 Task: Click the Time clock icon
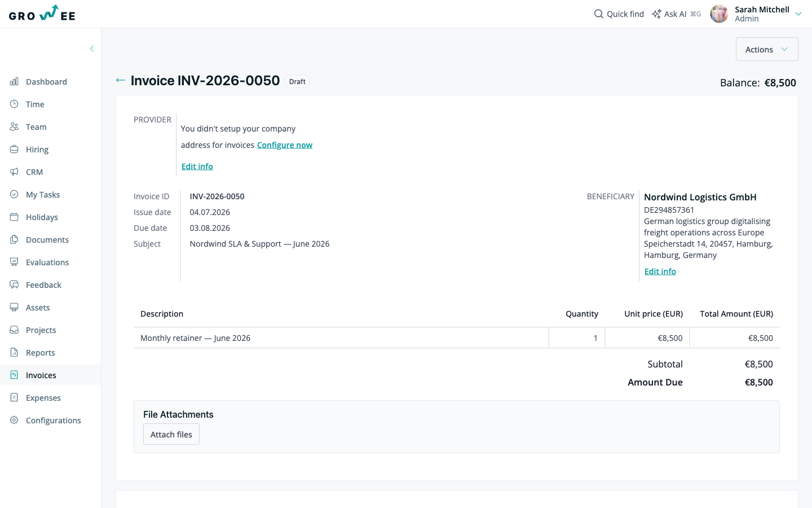(x=14, y=104)
